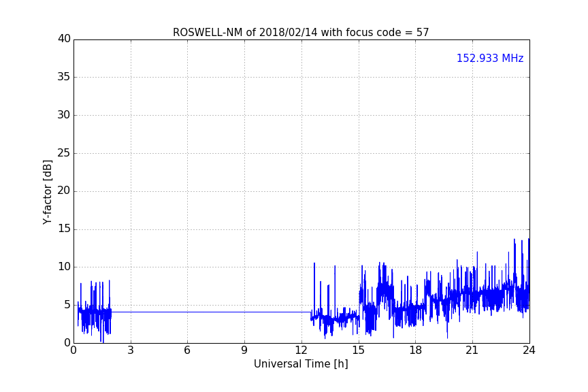This screenshot has width=588, height=392.
Task: Click the '152.933 MHz' frequency label
Action: pos(490,58)
